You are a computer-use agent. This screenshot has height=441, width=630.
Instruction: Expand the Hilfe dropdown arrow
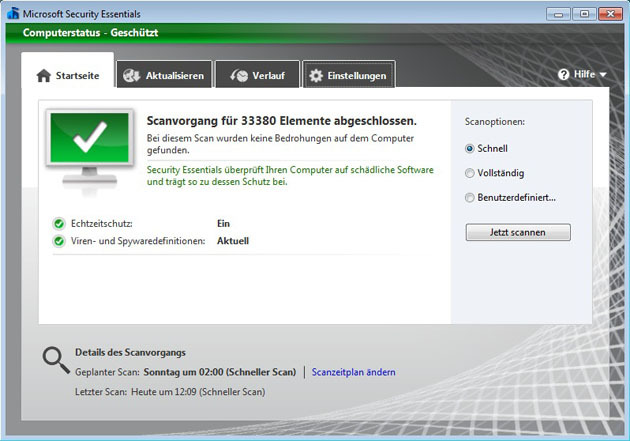(603, 75)
